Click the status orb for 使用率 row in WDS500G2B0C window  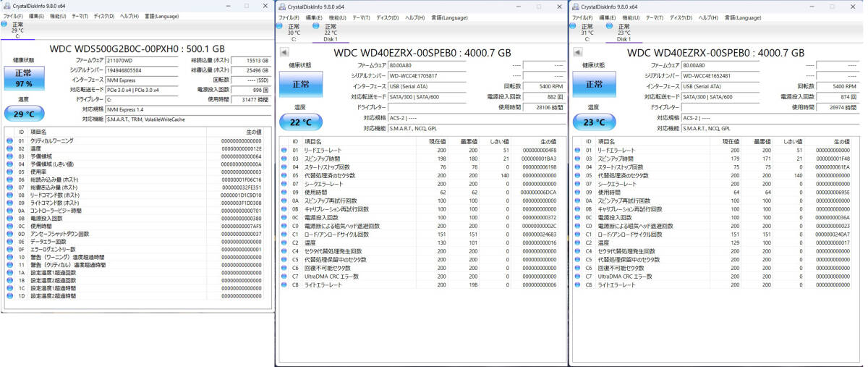9,171
